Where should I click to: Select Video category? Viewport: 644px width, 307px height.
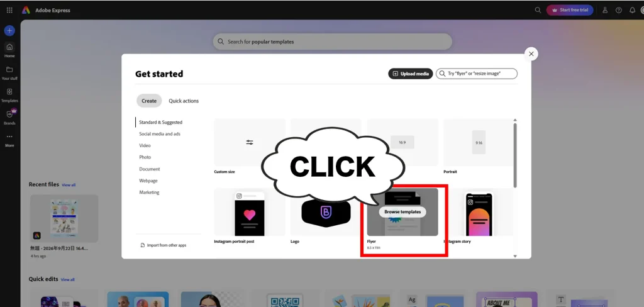pos(145,145)
